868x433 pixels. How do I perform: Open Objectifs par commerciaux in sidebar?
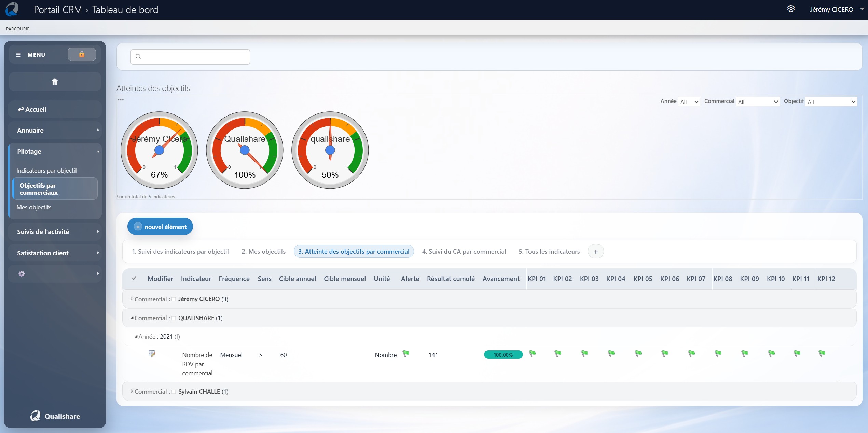(55, 189)
